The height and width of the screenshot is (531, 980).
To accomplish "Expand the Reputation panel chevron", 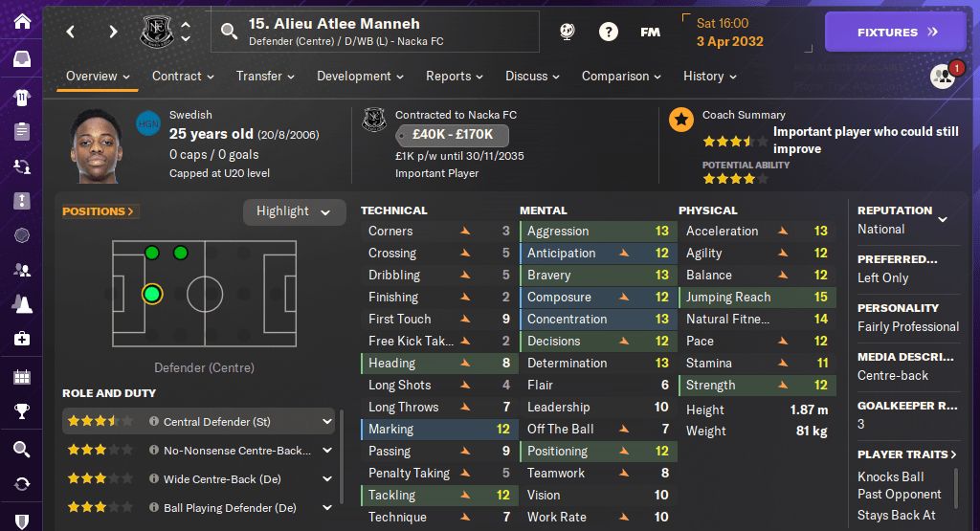I will pos(943,219).
